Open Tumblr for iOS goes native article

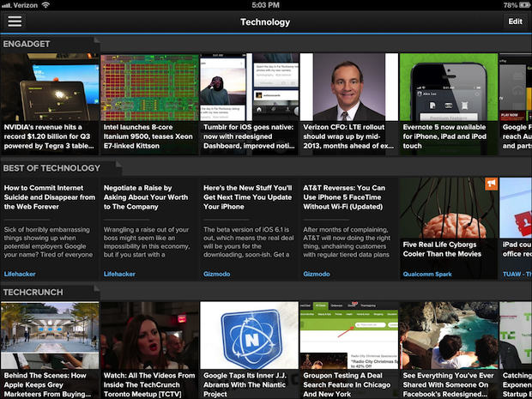(x=248, y=103)
